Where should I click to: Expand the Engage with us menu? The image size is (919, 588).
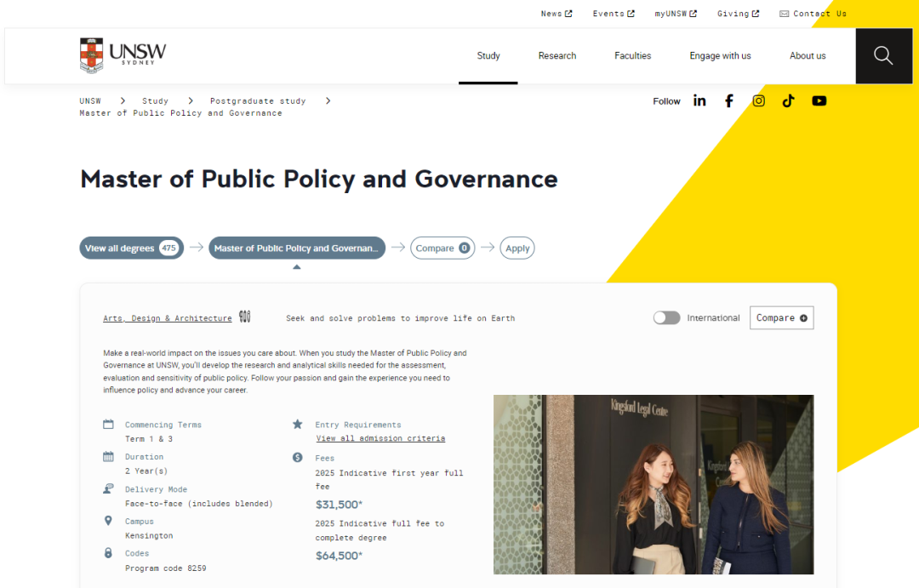[720, 56]
